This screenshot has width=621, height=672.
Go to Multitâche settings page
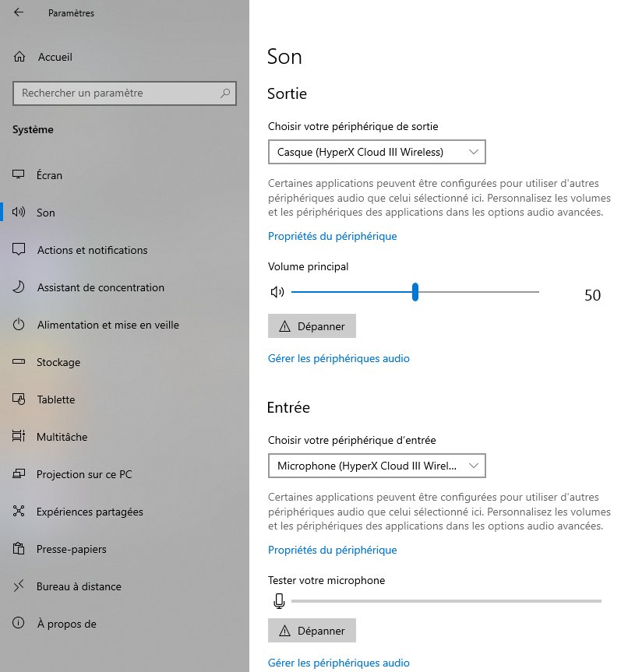coord(62,437)
